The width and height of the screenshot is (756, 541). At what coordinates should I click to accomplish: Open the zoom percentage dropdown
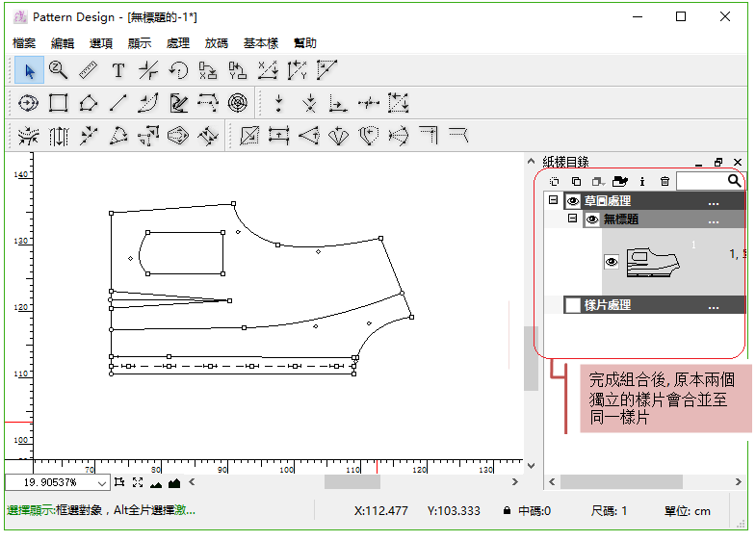click(102, 483)
